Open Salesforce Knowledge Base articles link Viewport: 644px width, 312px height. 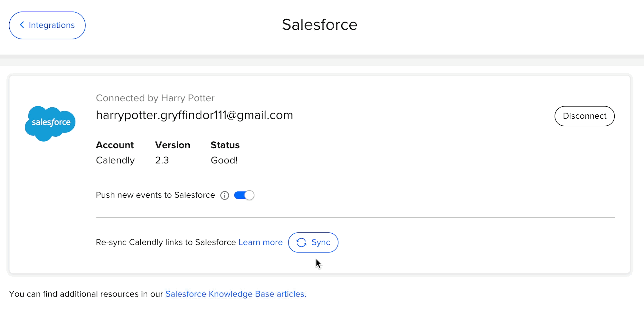point(236,294)
